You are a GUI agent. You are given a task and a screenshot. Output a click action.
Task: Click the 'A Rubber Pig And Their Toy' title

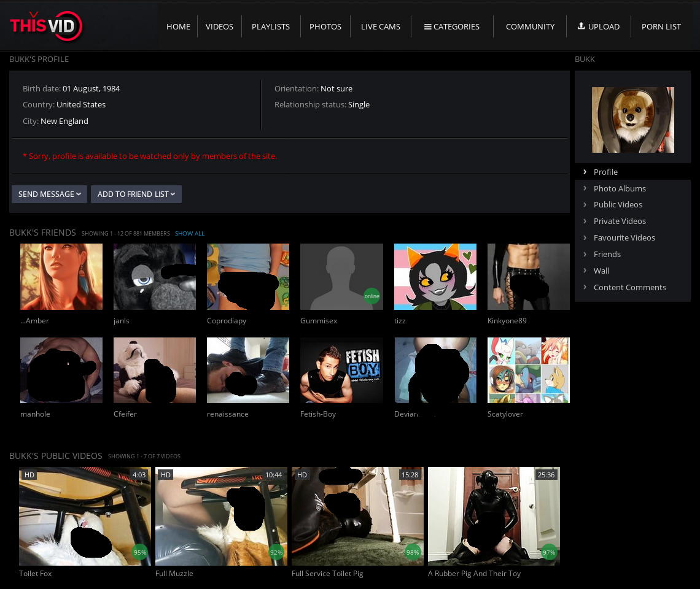click(x=474, y=574)
